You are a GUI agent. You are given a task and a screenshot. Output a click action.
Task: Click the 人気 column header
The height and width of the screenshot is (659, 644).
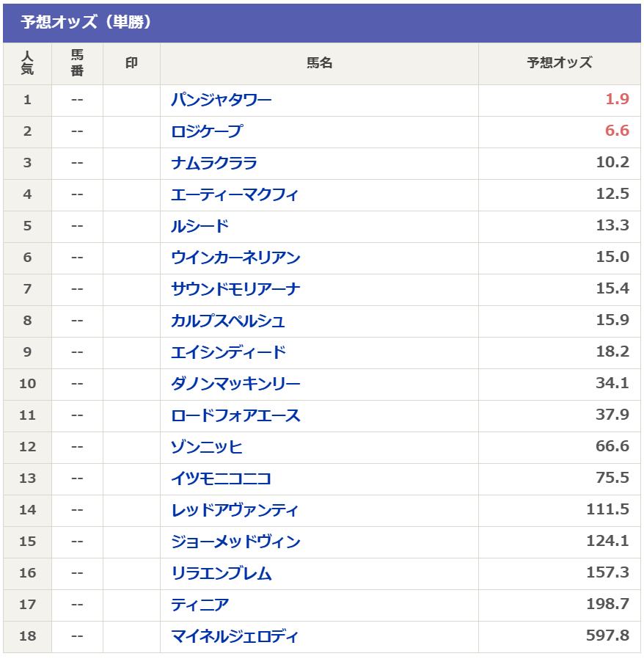(x=27, y=63)
